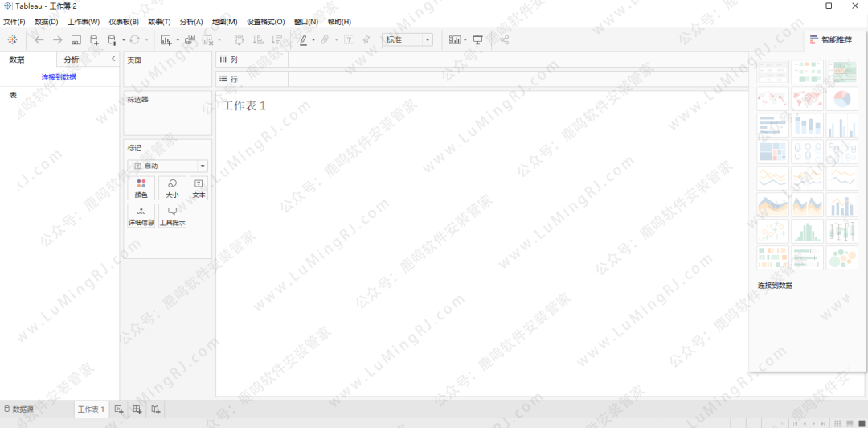The image size is (868, 428).
Task: Click the presentation mode icon
Action: tap(477, 40)
